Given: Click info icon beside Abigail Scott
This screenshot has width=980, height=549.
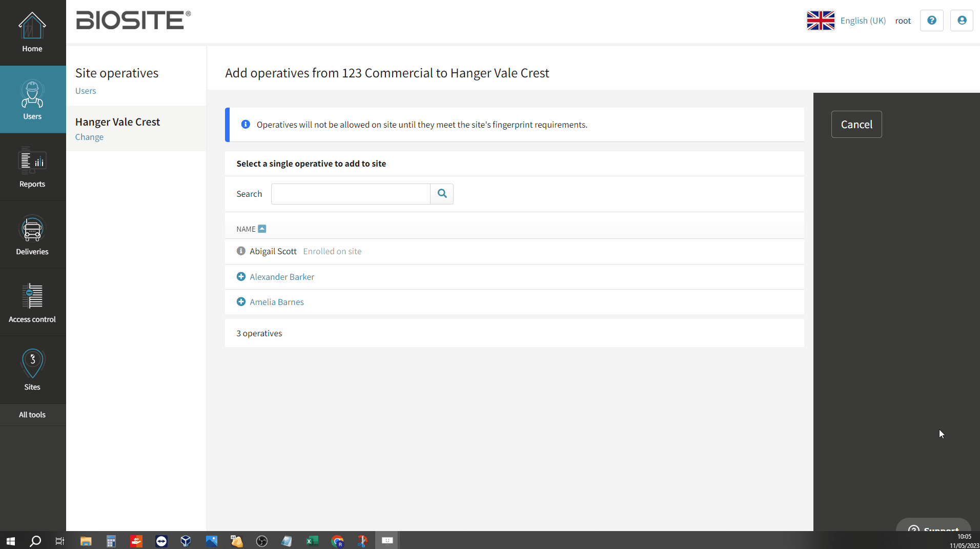Looking at the screenshot, I should tap(241, 251).
